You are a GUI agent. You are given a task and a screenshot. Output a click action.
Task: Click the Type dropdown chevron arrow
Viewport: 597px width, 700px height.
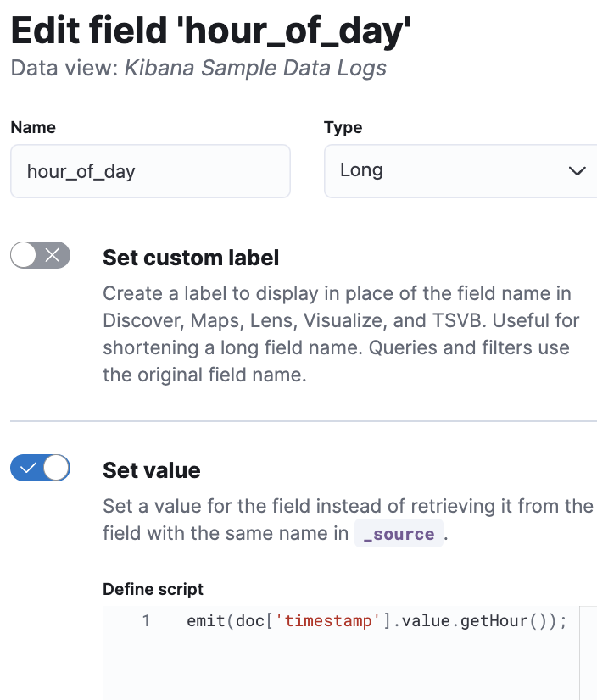(x=577, y=171)
